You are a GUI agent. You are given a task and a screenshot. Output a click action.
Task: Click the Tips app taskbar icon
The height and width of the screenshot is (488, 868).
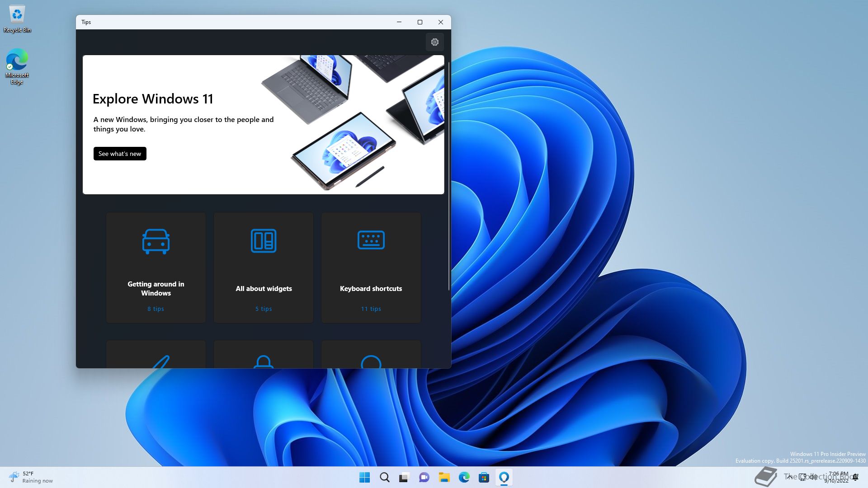tap(504, 477)
